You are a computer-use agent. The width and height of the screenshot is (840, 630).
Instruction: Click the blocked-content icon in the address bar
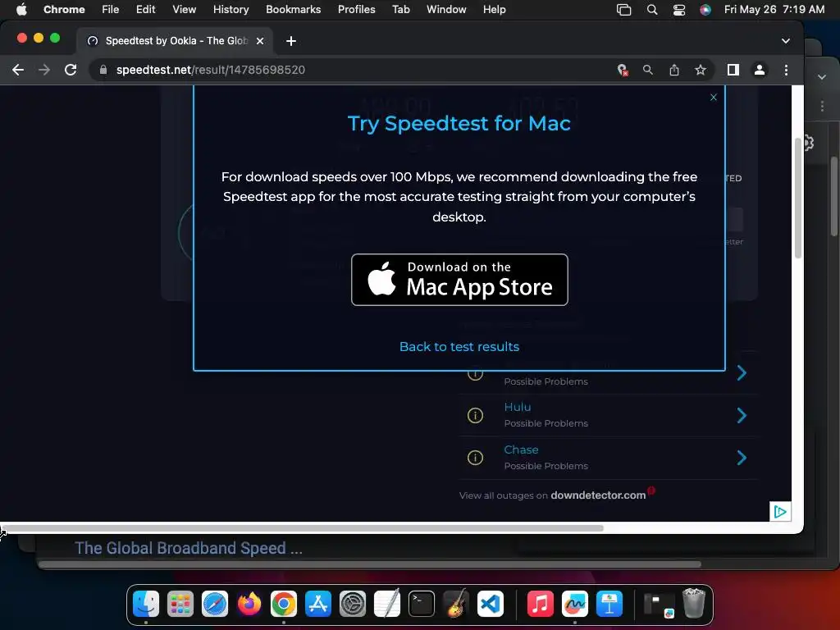(x=622, y=70)
